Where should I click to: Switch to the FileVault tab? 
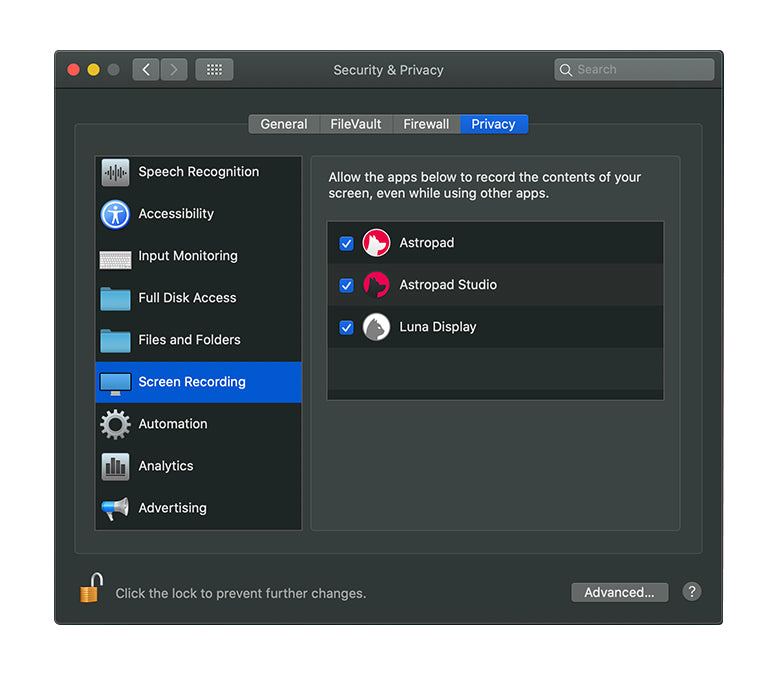pos(356,124)
